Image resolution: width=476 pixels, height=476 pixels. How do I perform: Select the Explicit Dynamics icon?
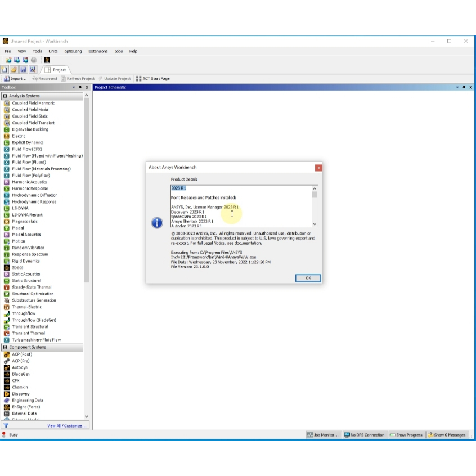pos(7,142)
